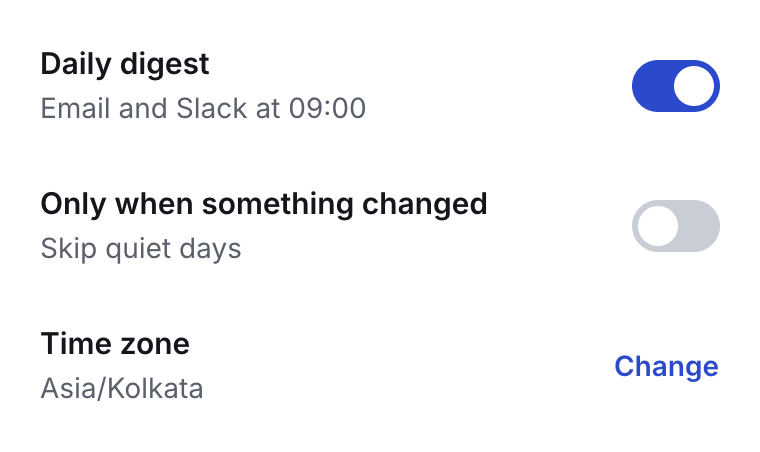Screen dimensions: 760x452
Task: Select the Asia/Kolkata time zone value
Action: tap(122, 389)
